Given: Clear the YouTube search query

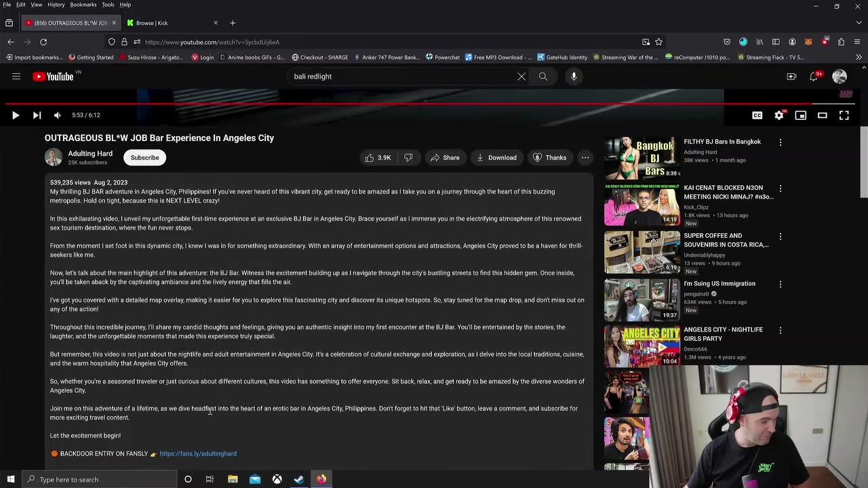Looking at the screenshot, I should [521, 77].
